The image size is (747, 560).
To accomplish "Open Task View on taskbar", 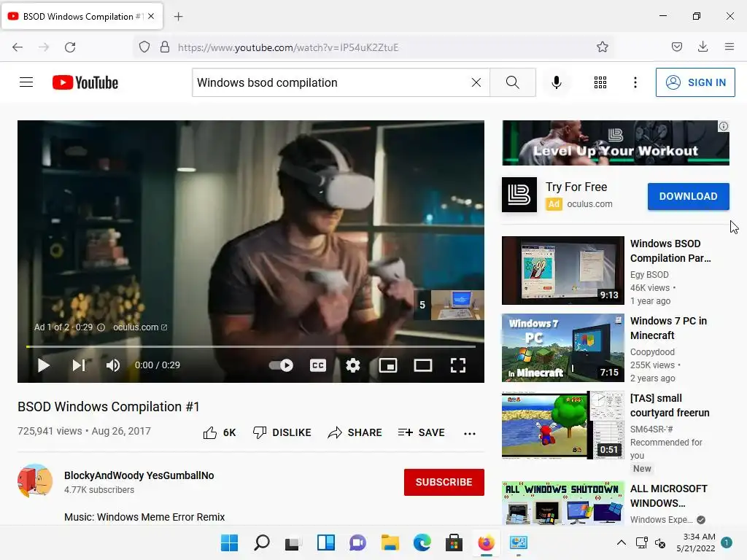I will tap(293, 542).
